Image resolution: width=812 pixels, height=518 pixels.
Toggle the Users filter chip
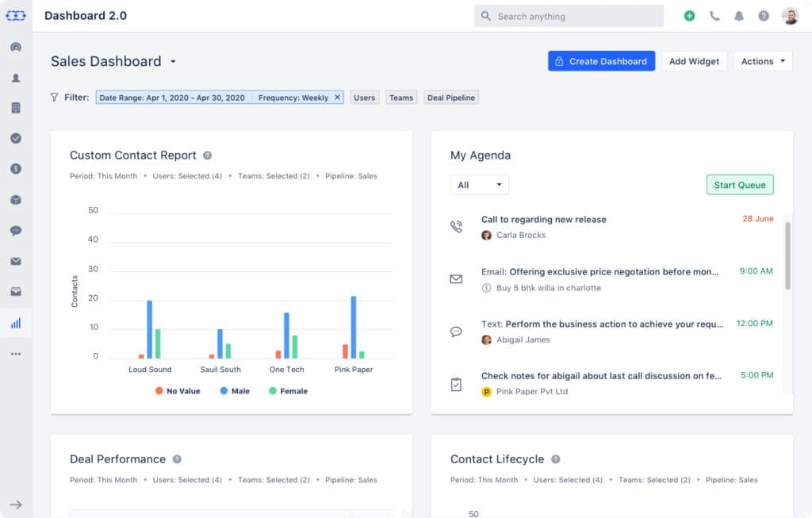pos(364,97)
